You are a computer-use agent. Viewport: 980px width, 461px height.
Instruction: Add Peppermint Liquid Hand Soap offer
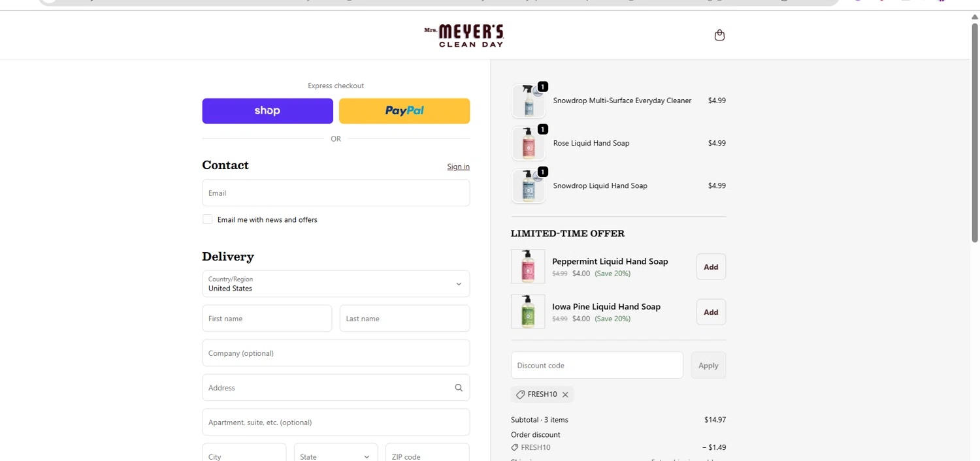pyautogui.click(x=711, y=267)
